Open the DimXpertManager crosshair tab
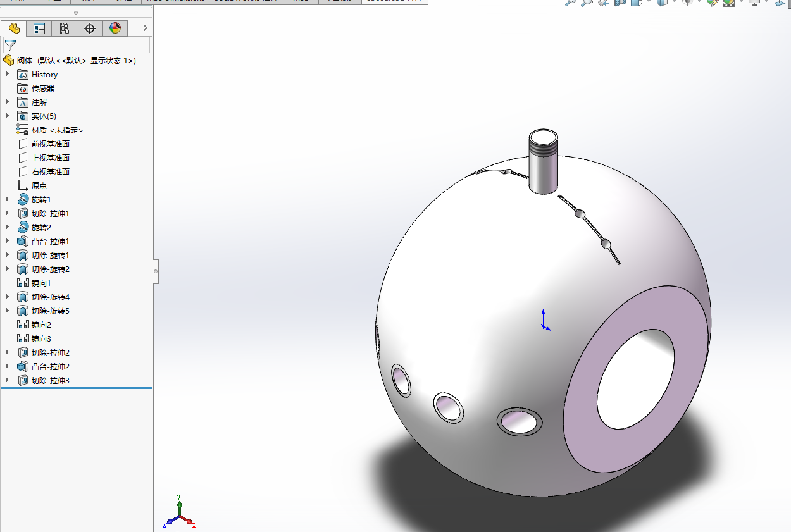The image size is (791, 532). [x=90, y=28]
